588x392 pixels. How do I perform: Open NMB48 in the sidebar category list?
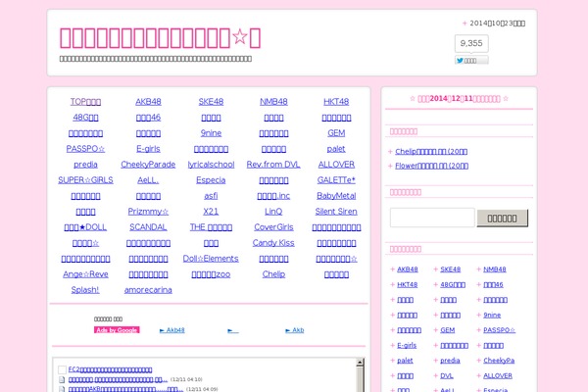495,269
